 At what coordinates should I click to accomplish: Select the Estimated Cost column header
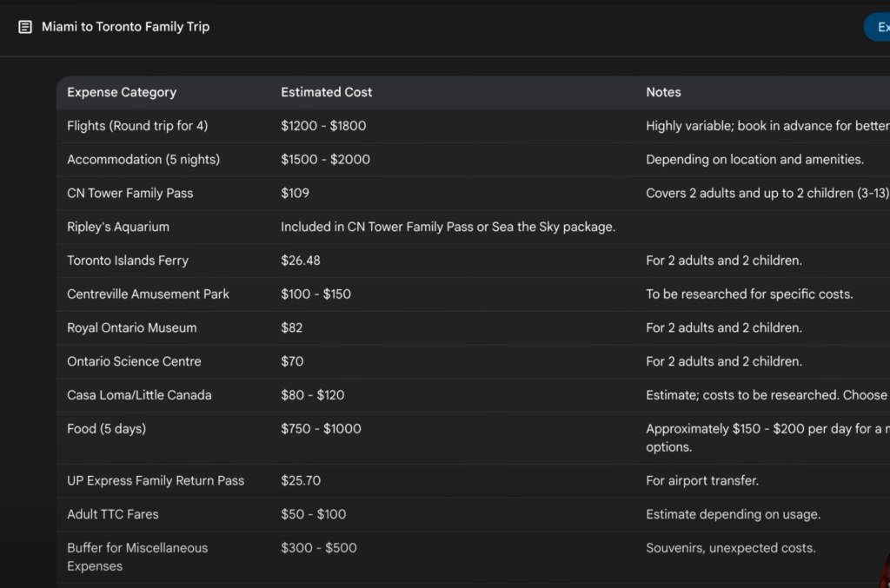click(x=326, y=92)
